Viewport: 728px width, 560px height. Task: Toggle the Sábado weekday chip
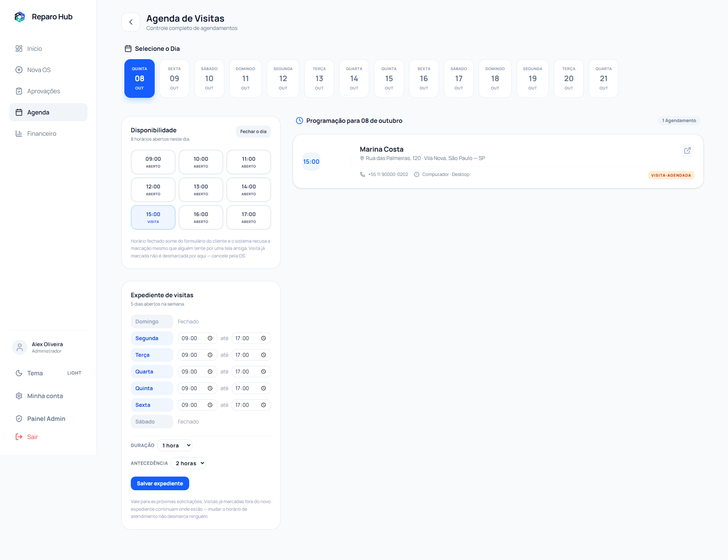tap(152, 422)
